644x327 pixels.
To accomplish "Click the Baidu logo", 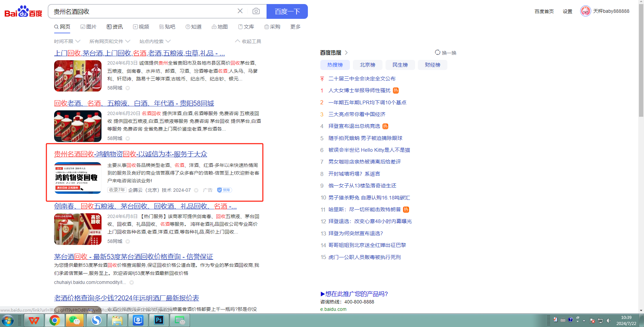I will pos(23,11).
